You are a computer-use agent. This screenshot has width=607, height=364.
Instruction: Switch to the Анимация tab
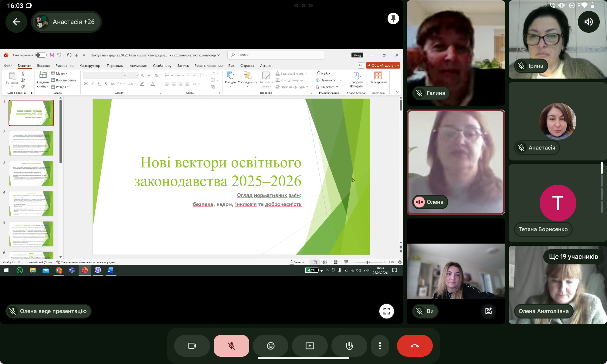(138, 66)
